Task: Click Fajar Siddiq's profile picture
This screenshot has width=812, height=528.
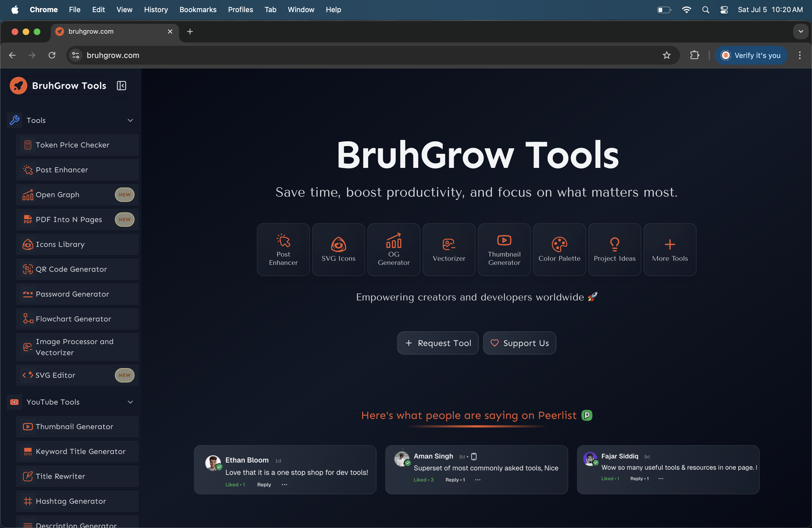Action: pyautogui.click(x=590, y=459)
